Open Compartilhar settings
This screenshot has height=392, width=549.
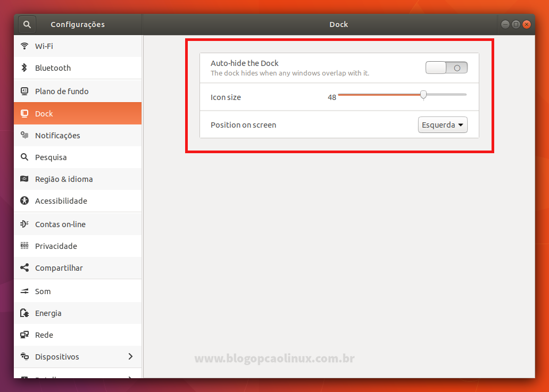point(78,268)
